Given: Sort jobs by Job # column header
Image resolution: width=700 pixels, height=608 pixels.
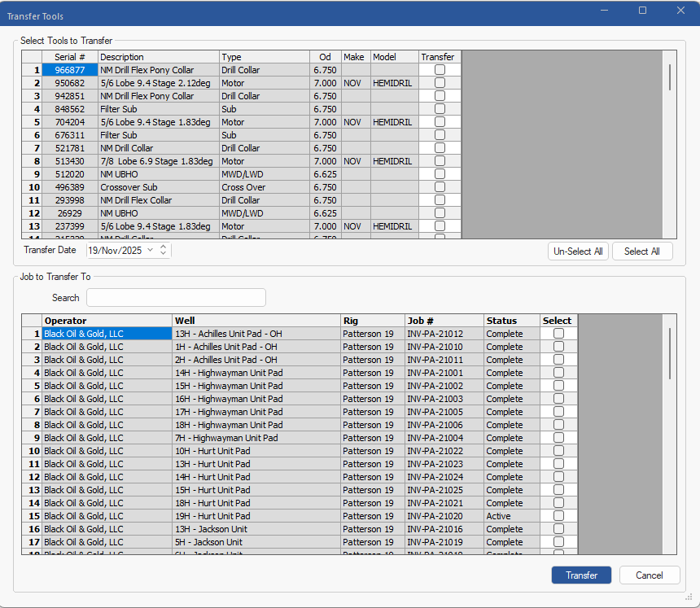Looking at the screenshot, I should 444,321.
